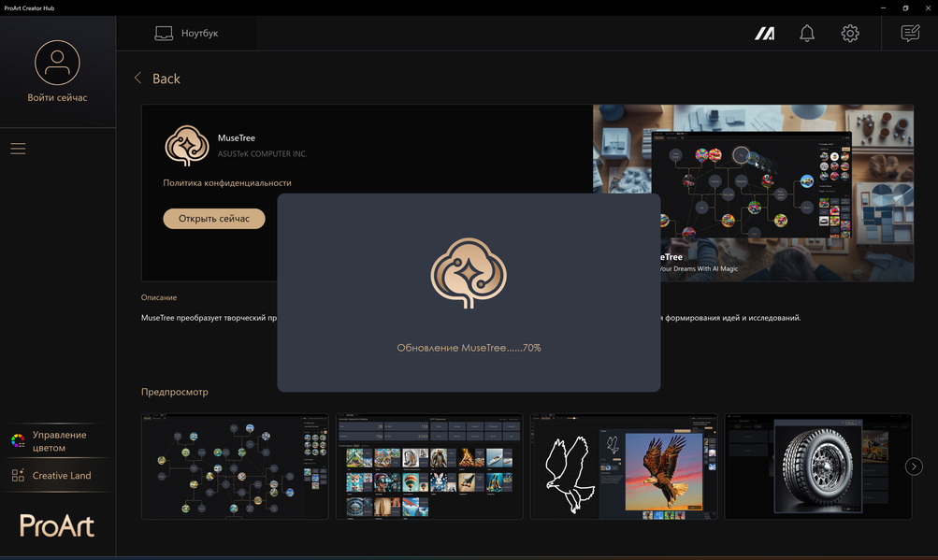Image resolution: width=938 pixels, height=560 pixels.
Task: Click the Creative Land grid icon
Action: tap(18, 475)
